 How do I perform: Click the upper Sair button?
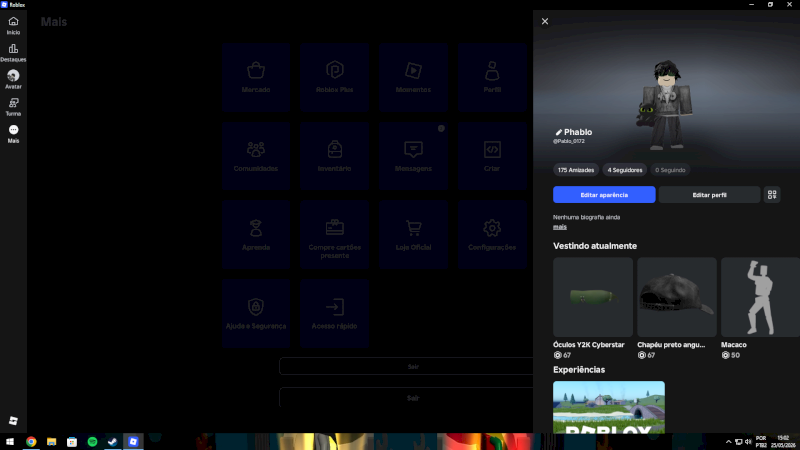[x=406, y=366]
